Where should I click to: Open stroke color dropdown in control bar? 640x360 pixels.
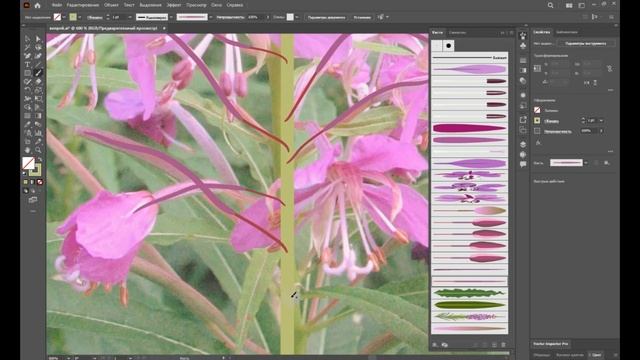click(80, 17)
